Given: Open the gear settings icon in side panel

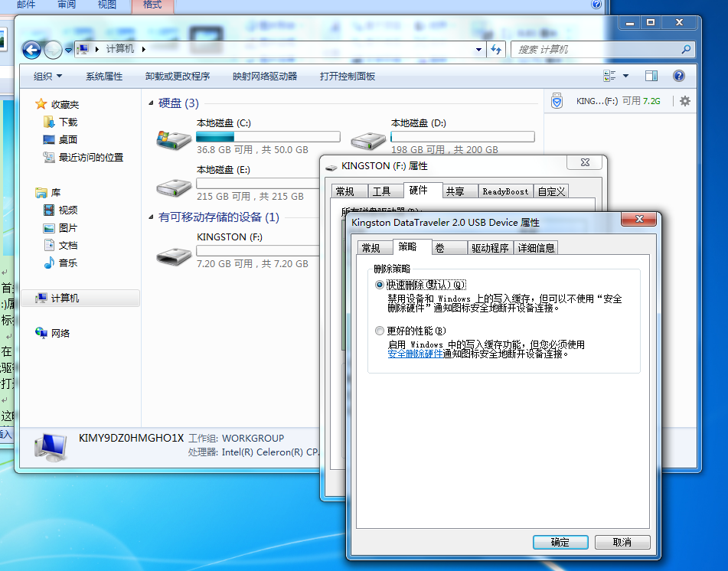Looking at the screenshot, I should [x=685, y=101].
